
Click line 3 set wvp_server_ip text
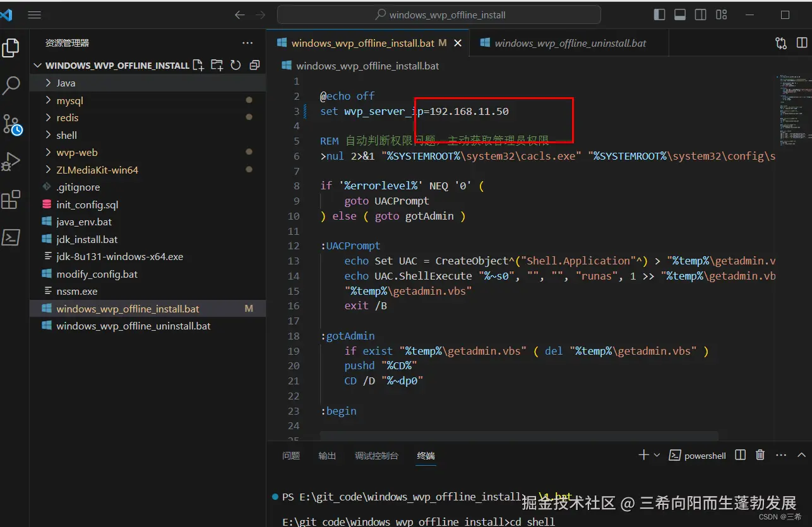pyautogui.click(x=414, y=111)
